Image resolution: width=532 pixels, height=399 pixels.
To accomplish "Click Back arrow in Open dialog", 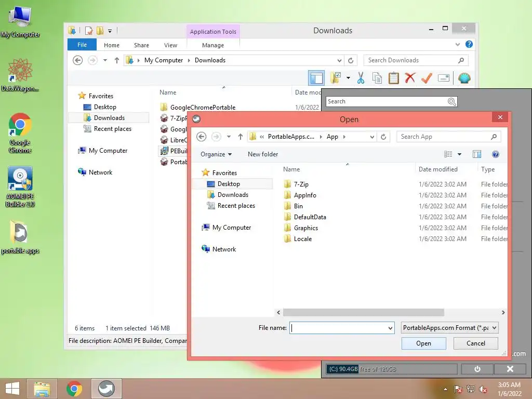I will point(201,137).
